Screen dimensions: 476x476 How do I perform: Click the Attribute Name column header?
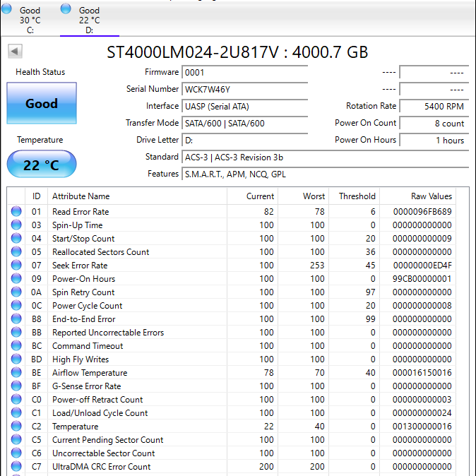(137, 196)
